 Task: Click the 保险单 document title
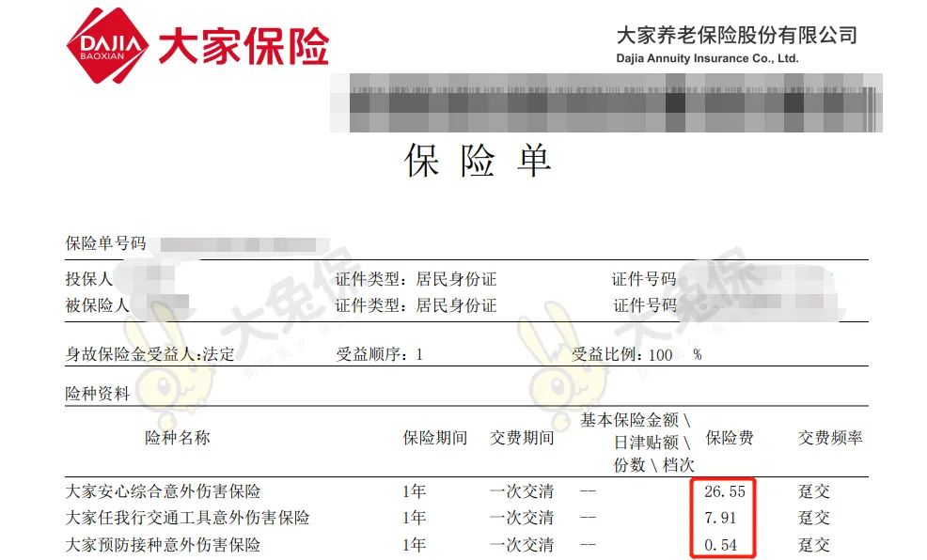tap(478, 161)
